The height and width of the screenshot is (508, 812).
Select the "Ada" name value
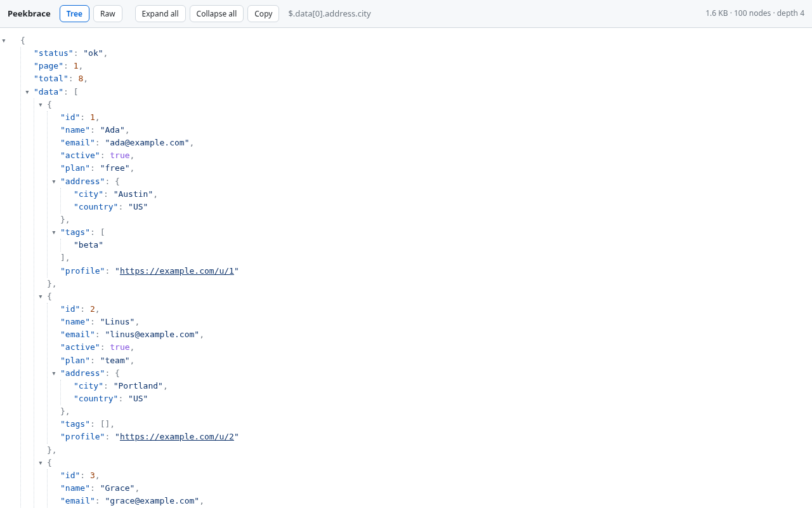point(112,130)
